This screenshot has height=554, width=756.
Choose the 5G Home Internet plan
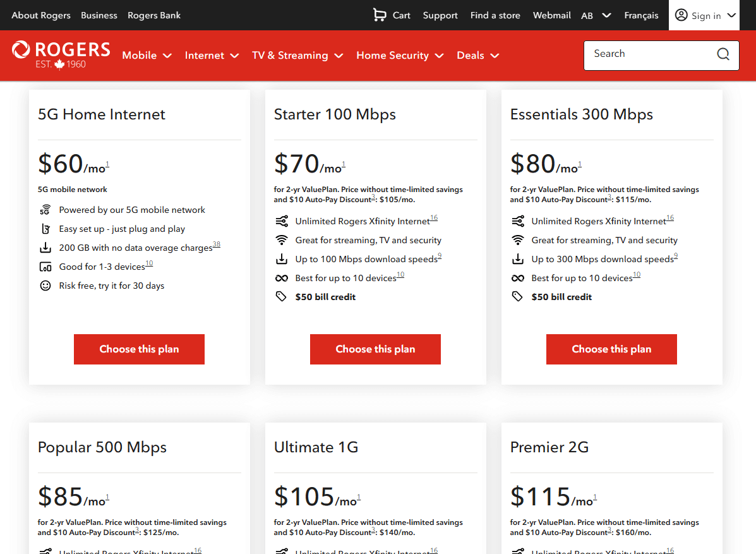point(139,349)
